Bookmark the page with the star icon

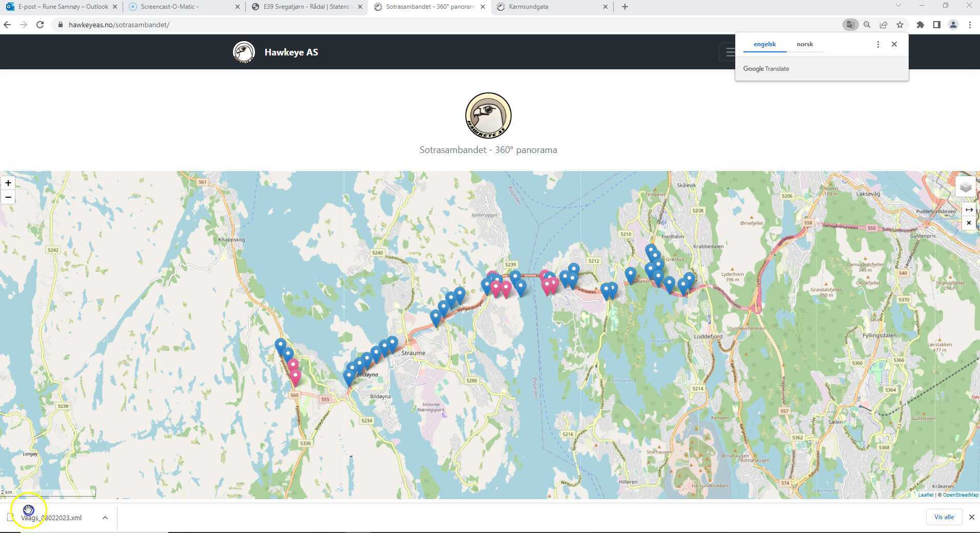(900, 24)
